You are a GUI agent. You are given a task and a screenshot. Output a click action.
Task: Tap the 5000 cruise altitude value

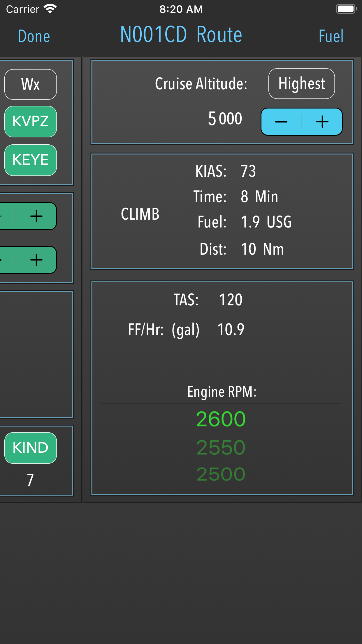[225, 119]
